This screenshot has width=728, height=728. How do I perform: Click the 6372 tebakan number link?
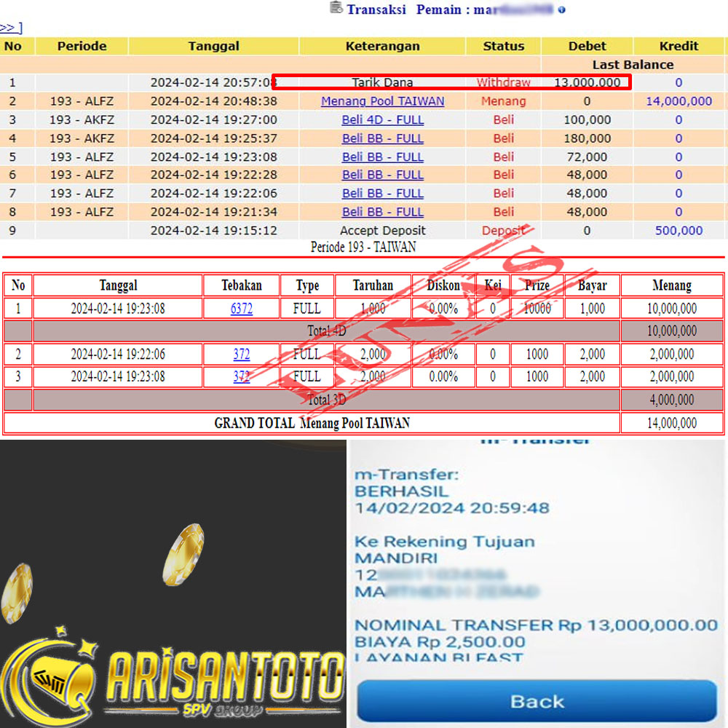tap(242, 308)
